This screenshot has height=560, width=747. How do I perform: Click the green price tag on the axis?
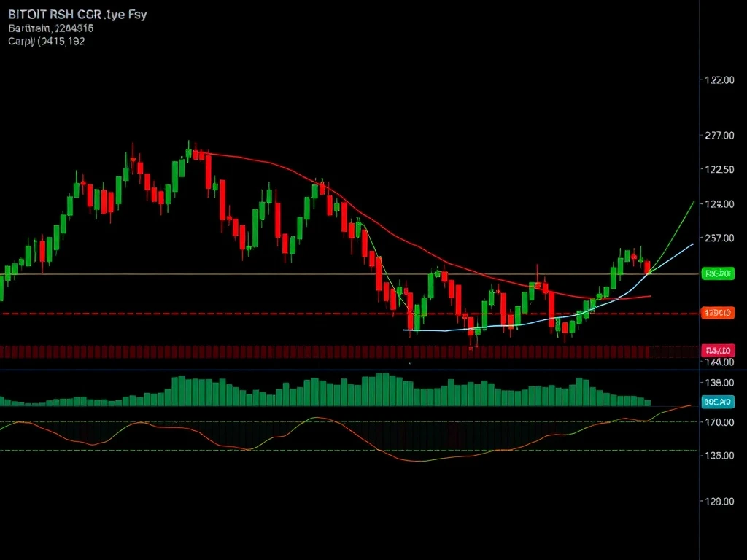(717, 273)
